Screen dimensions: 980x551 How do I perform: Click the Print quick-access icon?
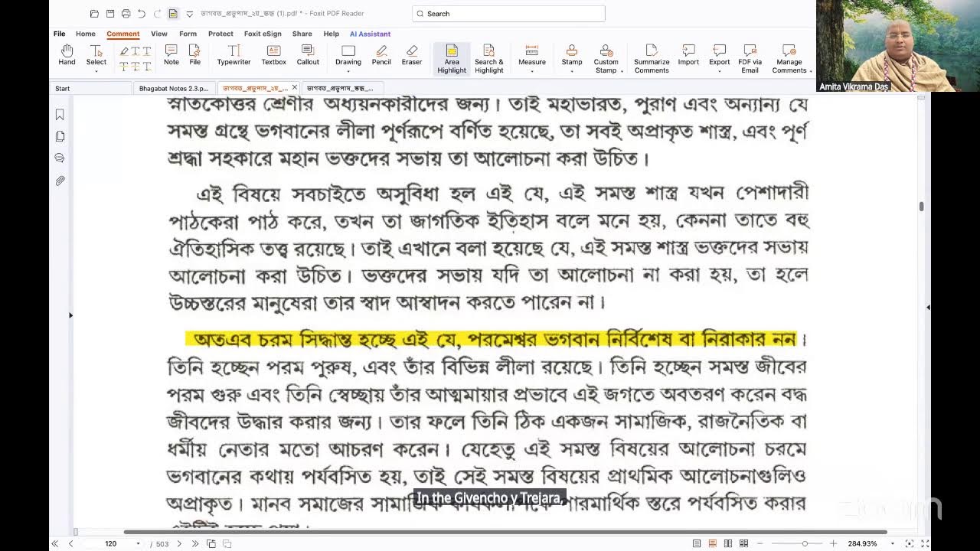tap(126, 14)
